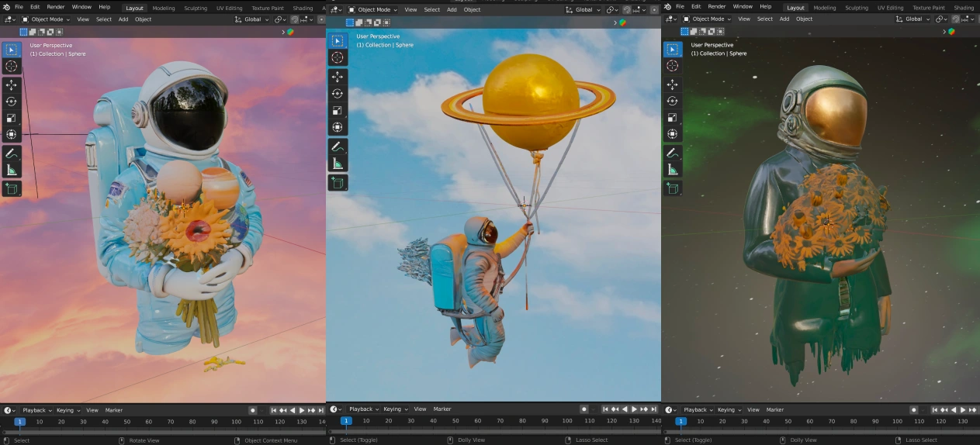Click Marker in the dark astronaut window timeline
This screenshot has height=445, width=980.
point(775,410)
